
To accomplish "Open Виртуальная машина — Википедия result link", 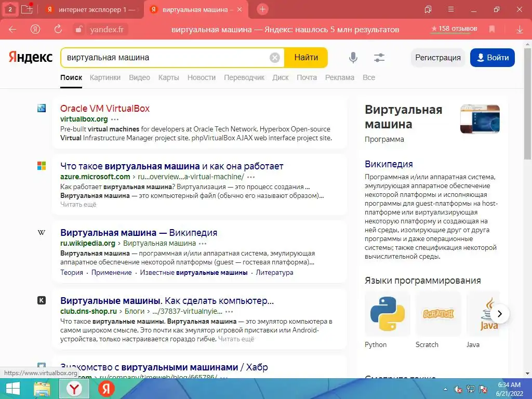I will pyautogui.click(x=139, y=233).
